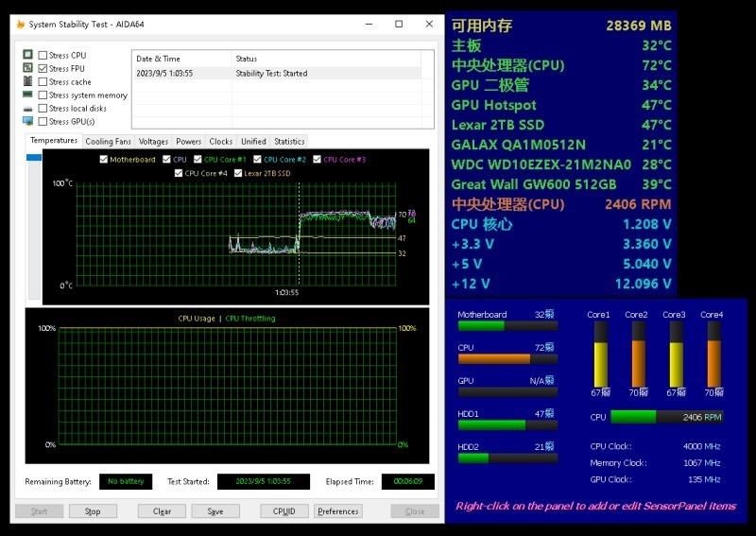Viewport: 756px width, 536px height.
Task: Click the cache icon beside Stress cache
Action: (x=27, y=82)
